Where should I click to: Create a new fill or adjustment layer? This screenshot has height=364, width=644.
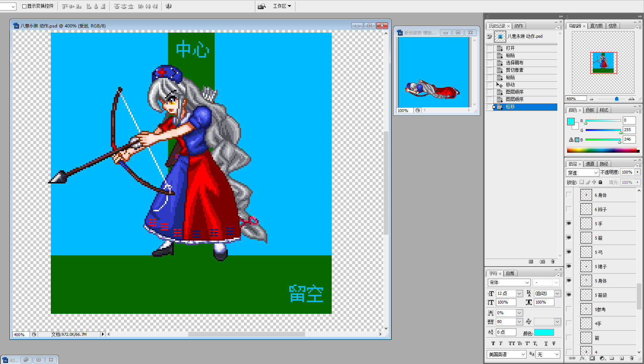(602, 358)
